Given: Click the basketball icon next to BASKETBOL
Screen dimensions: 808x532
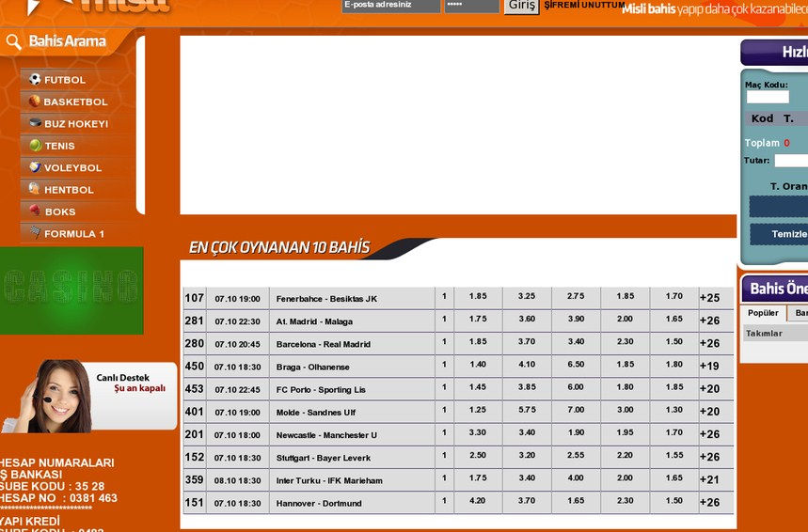Looking at the screenshot, I should coord(35,101).
